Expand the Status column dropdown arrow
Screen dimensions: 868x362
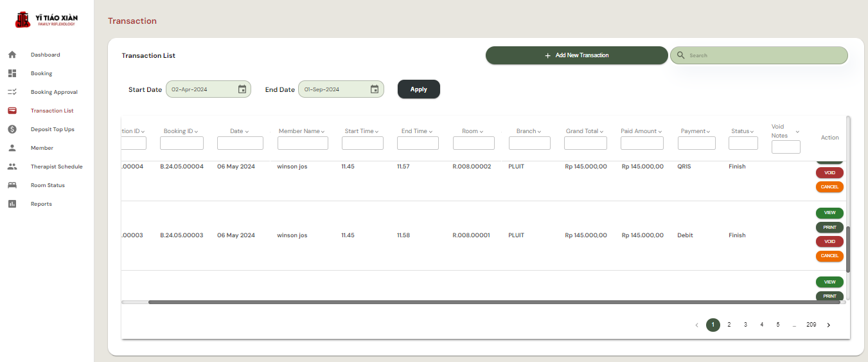point(752,132)
